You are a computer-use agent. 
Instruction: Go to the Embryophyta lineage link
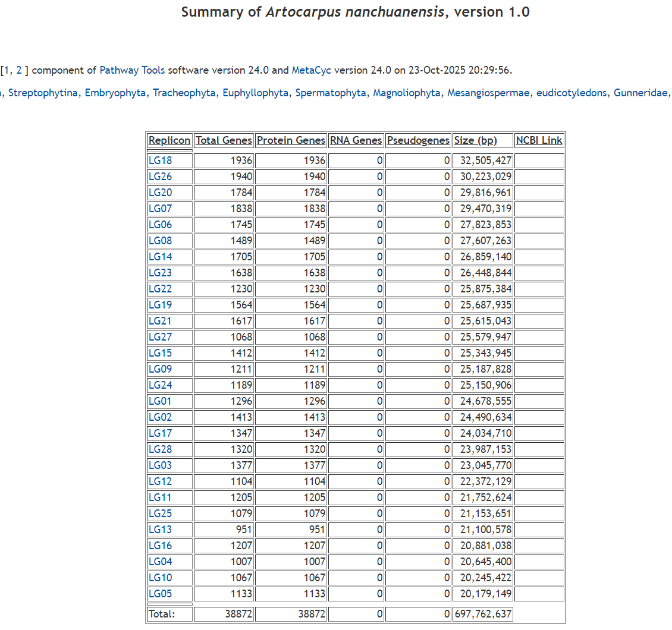(x=115, y=93)
